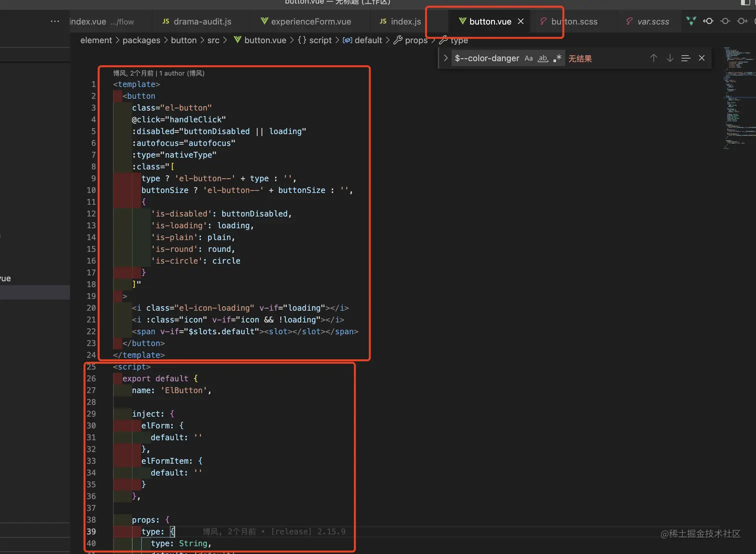Click ':autofocus="autofocus"' on line 6
756x554 pixels.
coord(183,143)
